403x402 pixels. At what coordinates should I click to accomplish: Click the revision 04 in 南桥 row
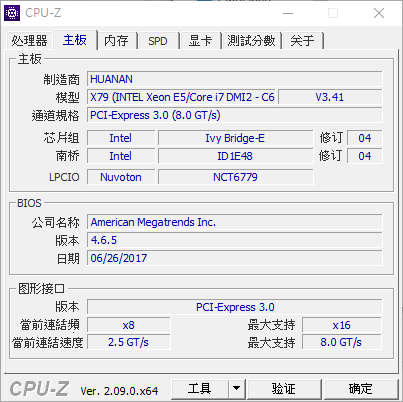click(365, 156)
